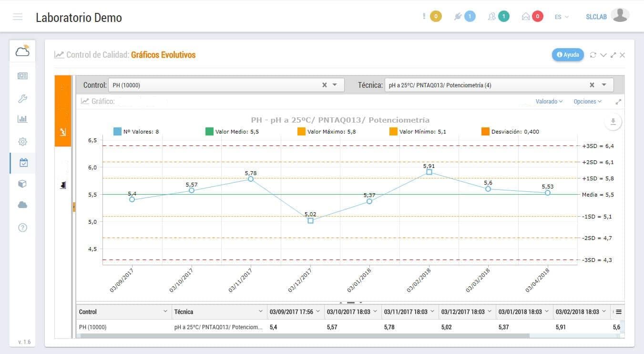The height and width of the screenshot is (354, 644).
Task: Open the bar chart statistics sidebar icon
Action: 22,119
